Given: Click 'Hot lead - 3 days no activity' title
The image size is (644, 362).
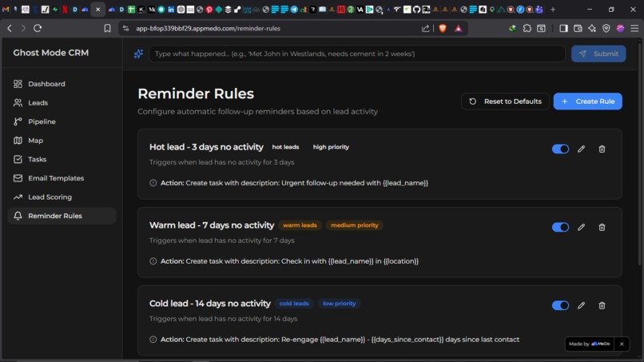Looking at the screenshot, I should [207, 147].
